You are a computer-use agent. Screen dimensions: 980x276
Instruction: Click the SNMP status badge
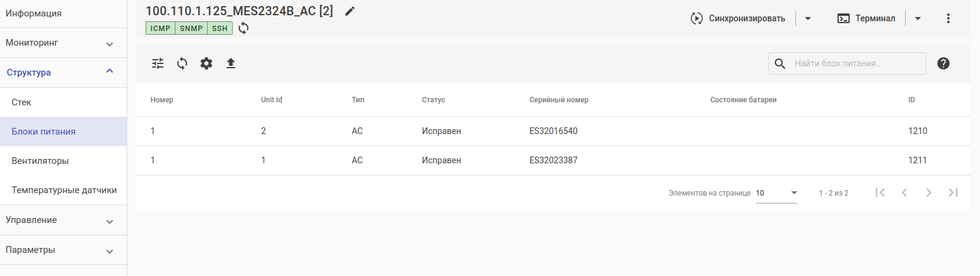[191, 28]
